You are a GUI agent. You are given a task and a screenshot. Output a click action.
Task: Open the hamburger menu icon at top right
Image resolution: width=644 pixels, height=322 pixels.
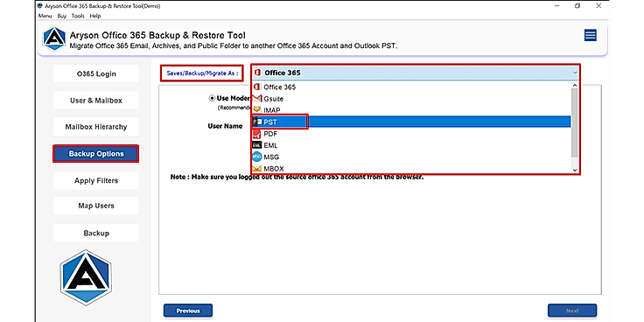click(591, 35)
